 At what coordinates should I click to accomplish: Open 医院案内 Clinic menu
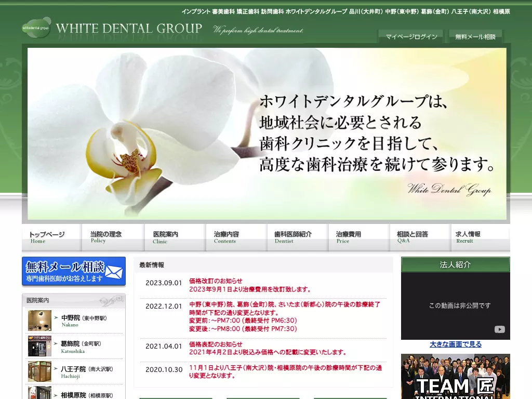pyautogui.click(x=175, y=237)
